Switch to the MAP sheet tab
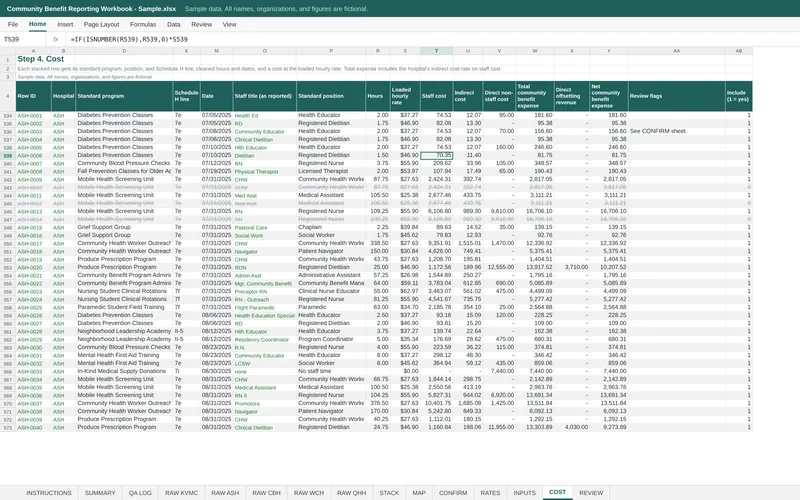This screenshot has height=500, width=800. [x=419, y=493]
